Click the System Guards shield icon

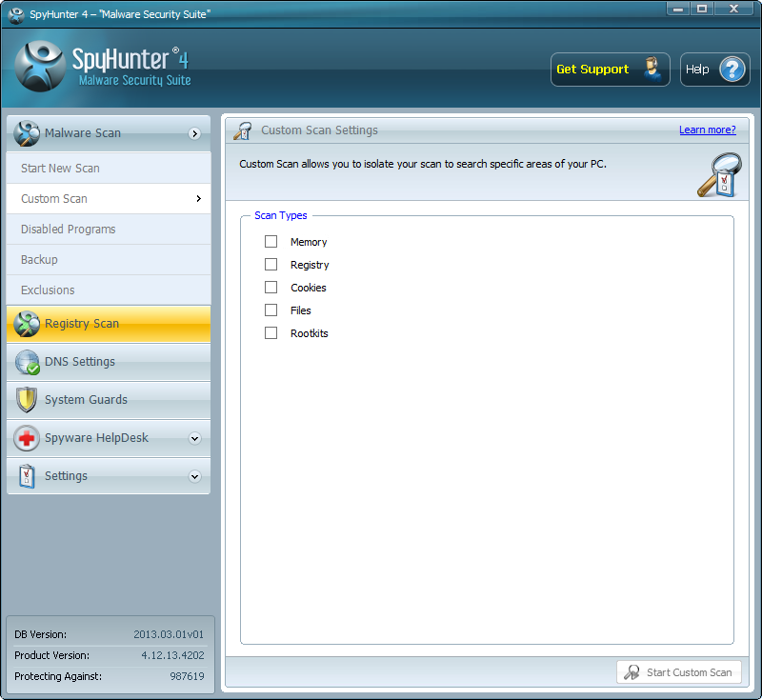point(27,400)
